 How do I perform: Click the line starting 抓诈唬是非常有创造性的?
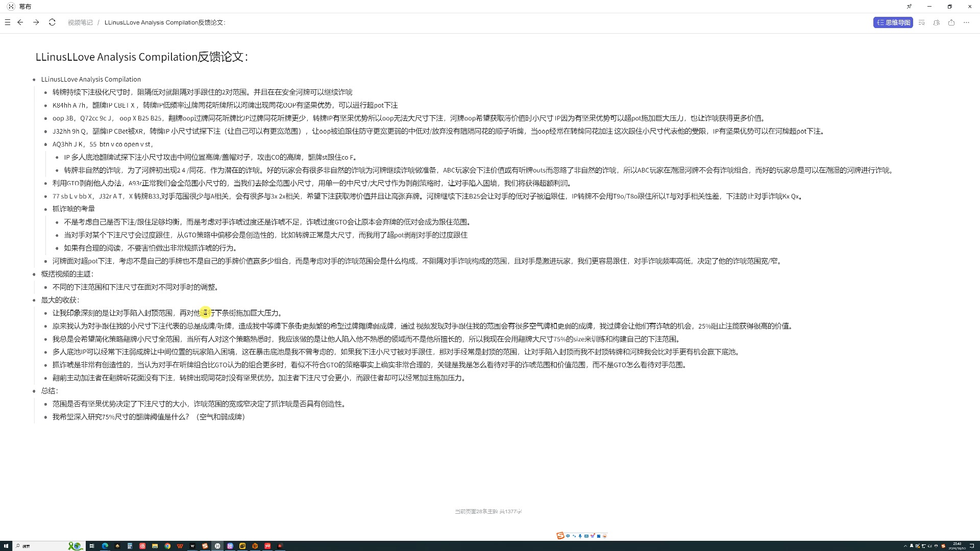point(371,365)
